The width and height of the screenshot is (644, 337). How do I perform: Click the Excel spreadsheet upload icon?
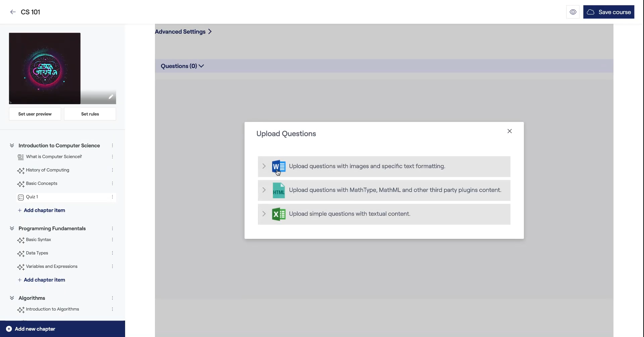pos(278,214)
